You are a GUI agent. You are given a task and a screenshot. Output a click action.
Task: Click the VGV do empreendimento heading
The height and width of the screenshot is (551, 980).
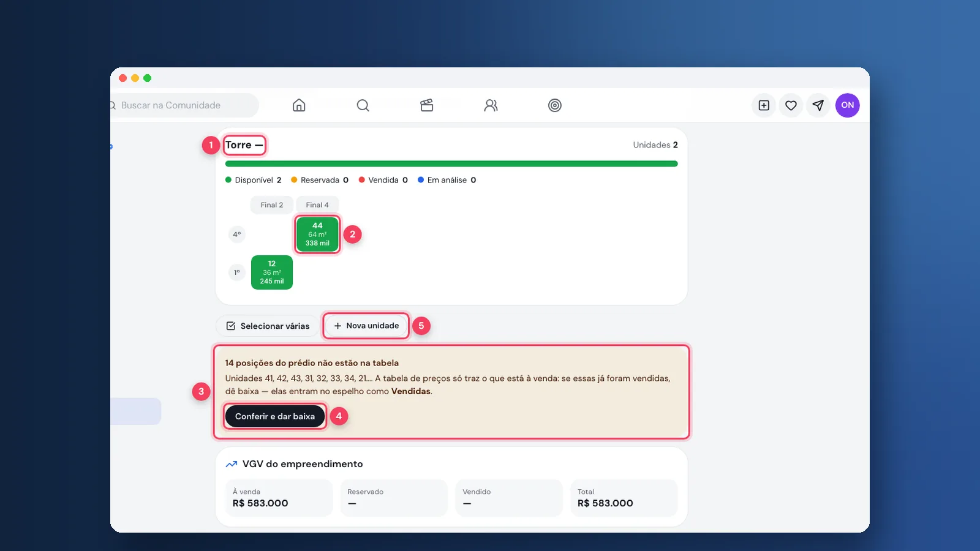tap(303, 464)
